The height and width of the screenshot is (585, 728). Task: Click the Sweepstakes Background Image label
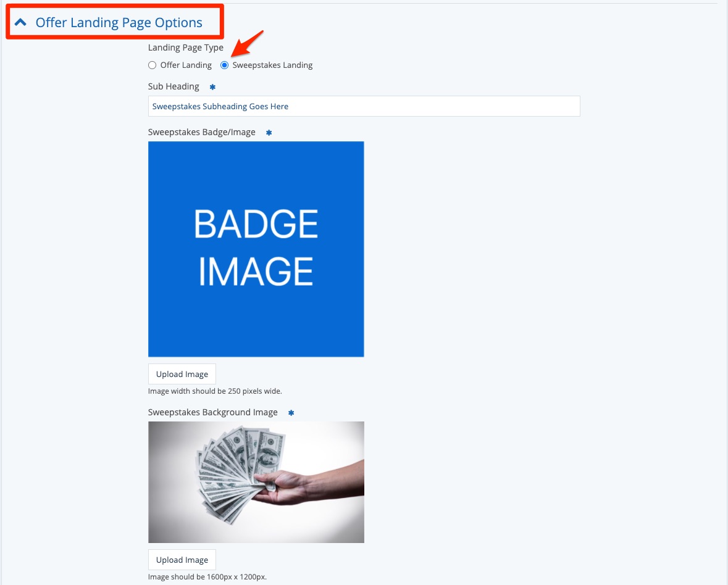coord(212,412)
